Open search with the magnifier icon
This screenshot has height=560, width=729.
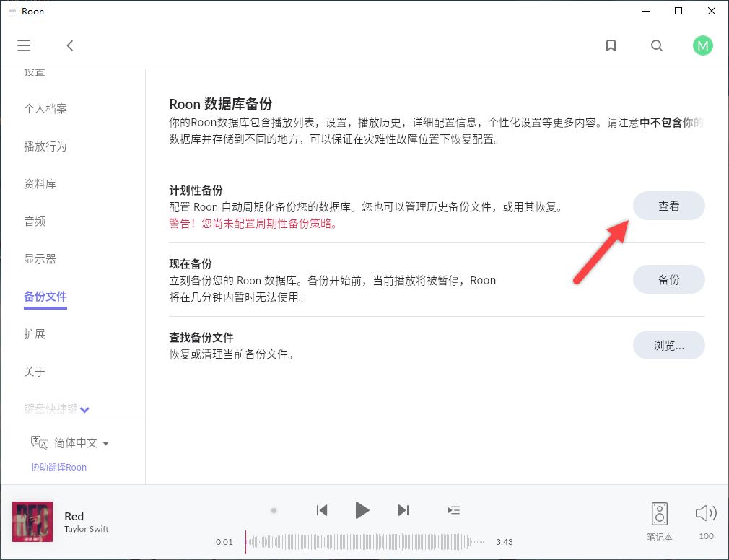(657, 45)
